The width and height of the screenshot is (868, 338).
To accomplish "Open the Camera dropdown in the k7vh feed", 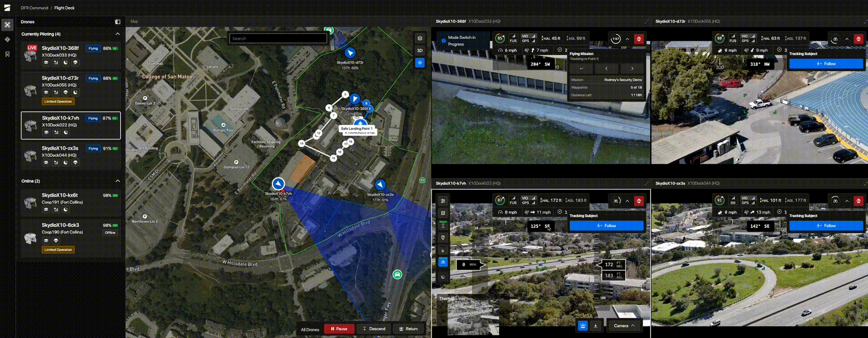I will pos(624,326).
